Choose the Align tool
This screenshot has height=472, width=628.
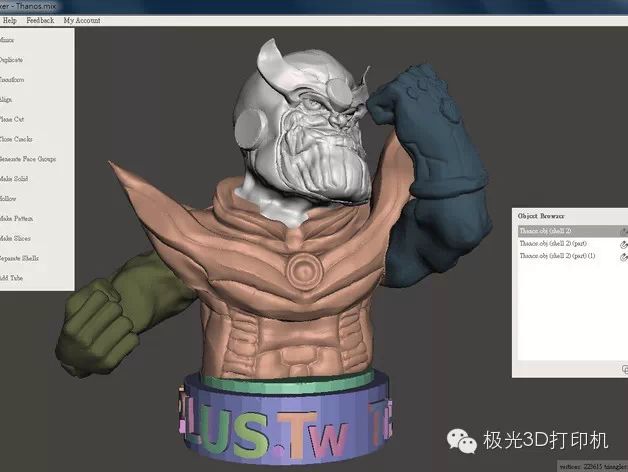(x=6, y=99)
